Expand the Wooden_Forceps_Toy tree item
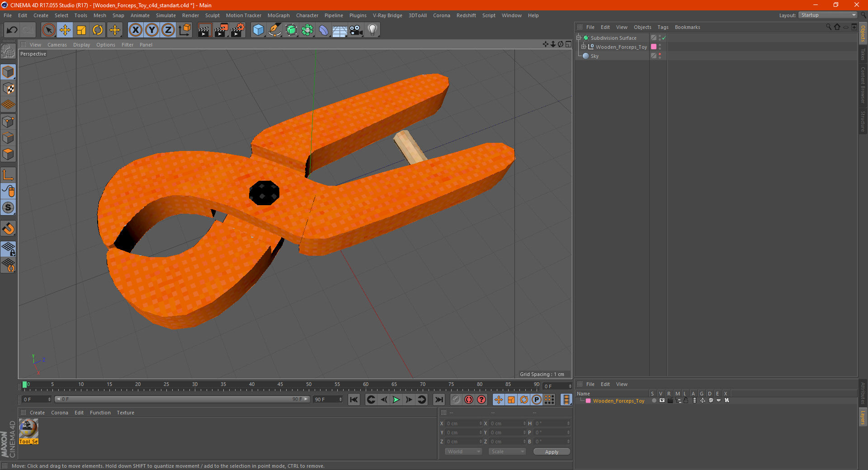 [583, 47]
